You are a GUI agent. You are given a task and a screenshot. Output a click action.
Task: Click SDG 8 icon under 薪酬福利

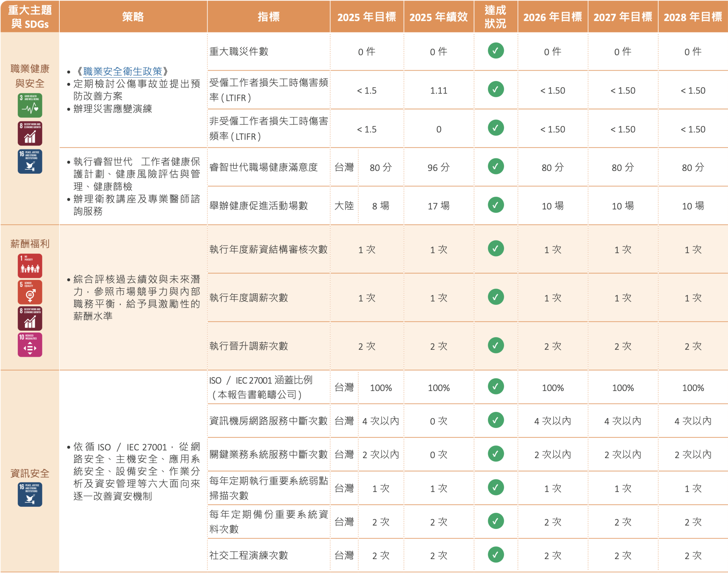pyautogui.click(x=30, y=318)
